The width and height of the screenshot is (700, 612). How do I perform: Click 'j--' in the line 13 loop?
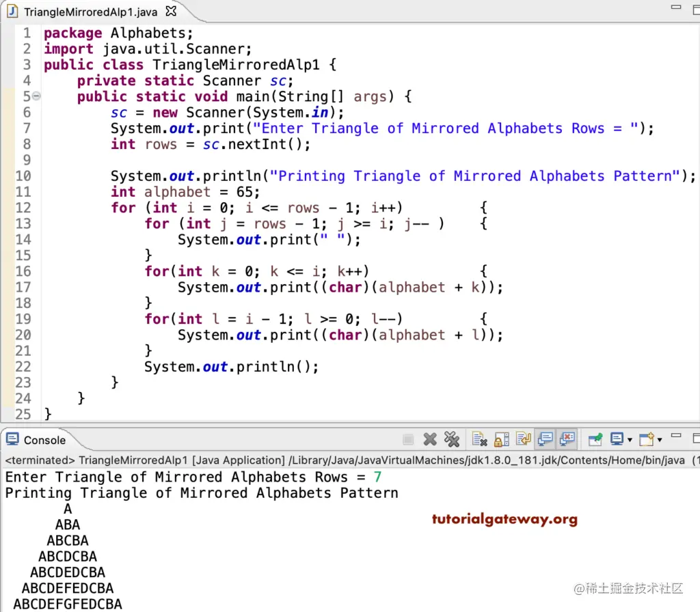click(416, 224)
